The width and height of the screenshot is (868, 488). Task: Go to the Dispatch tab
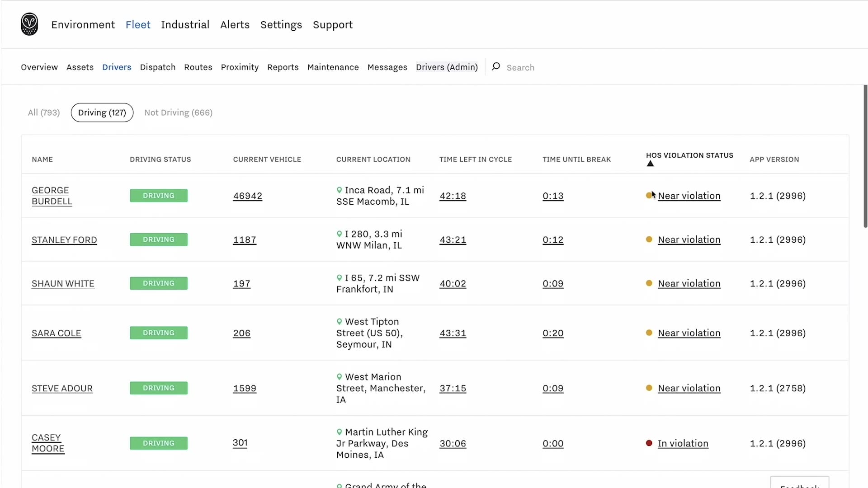[x=158, y=67]
